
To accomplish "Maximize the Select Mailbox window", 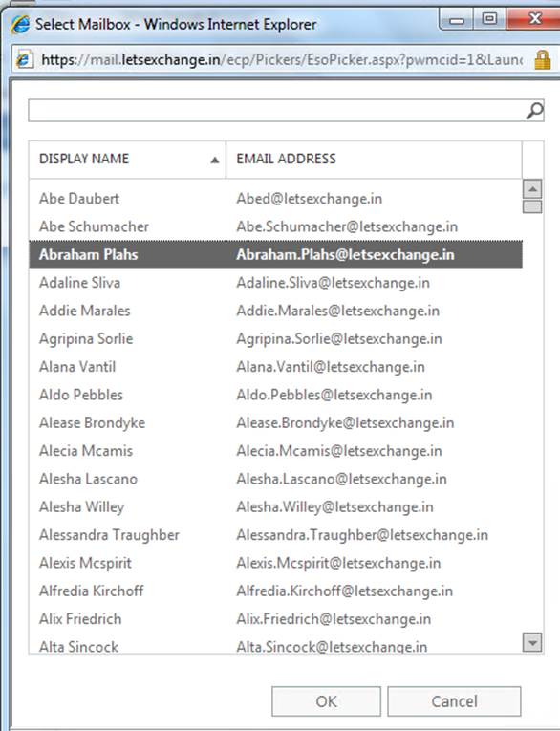I will (x=489, y=19).
